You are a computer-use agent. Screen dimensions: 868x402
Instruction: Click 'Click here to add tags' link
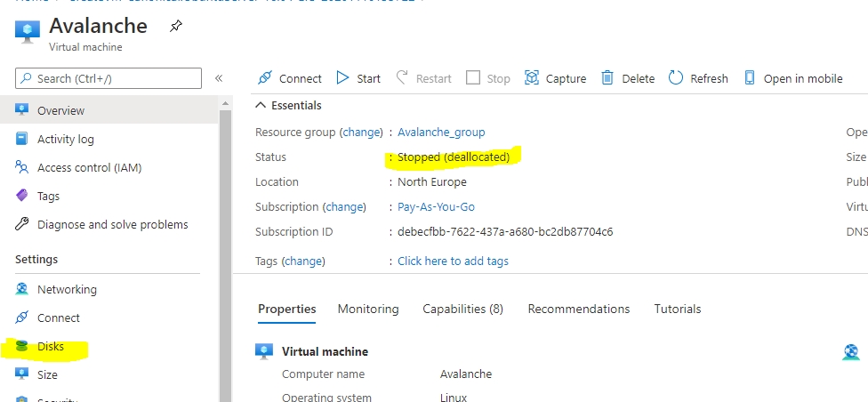click(x=453, y=261)
